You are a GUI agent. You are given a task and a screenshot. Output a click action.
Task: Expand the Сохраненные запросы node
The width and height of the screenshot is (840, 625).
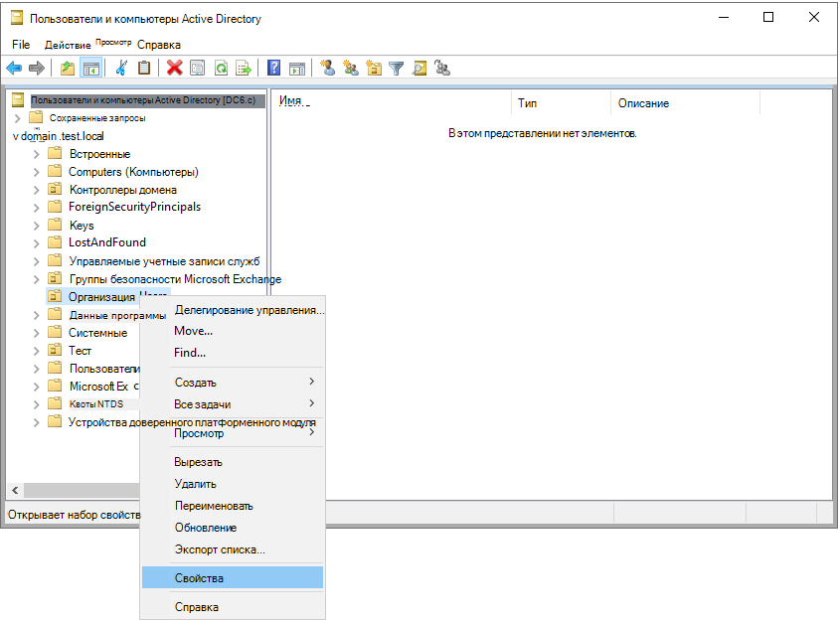pos(18,118)
